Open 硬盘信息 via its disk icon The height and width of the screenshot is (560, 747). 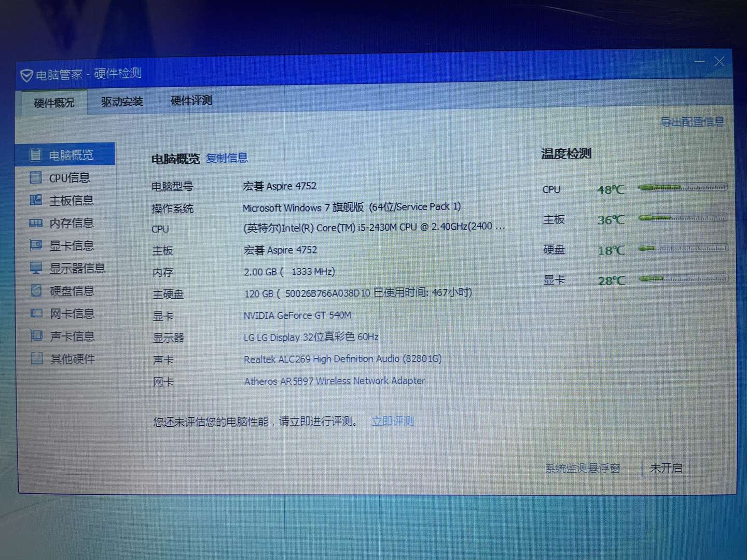pos(36,290)
